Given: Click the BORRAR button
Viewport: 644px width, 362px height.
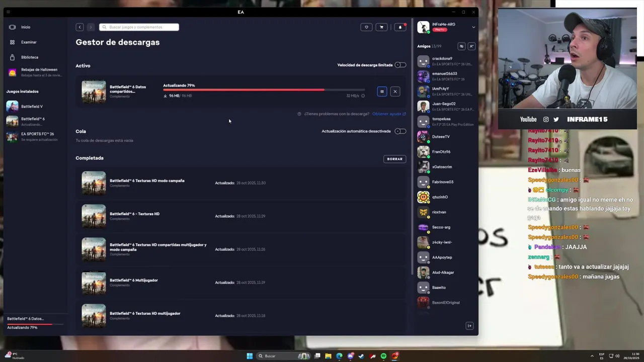Looking at the screenshot, I should tap(394, 159).
